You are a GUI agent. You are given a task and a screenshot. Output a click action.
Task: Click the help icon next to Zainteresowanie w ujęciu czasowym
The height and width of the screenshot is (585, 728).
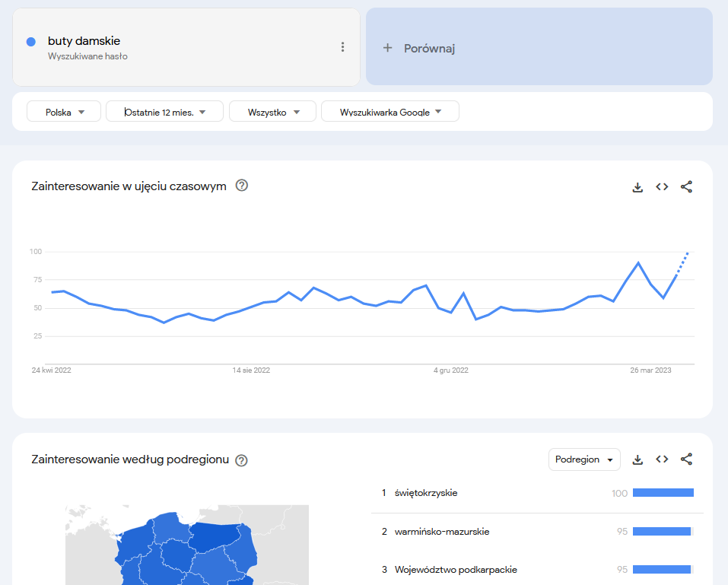241,185
